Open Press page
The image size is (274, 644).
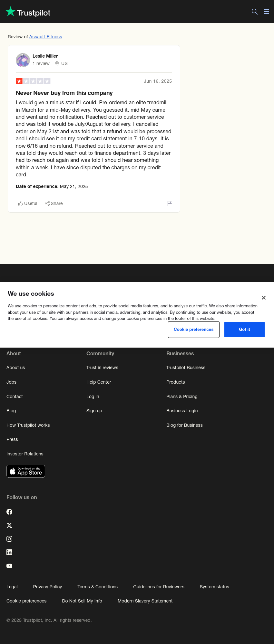pyautogui.click(x=12, y=439)
